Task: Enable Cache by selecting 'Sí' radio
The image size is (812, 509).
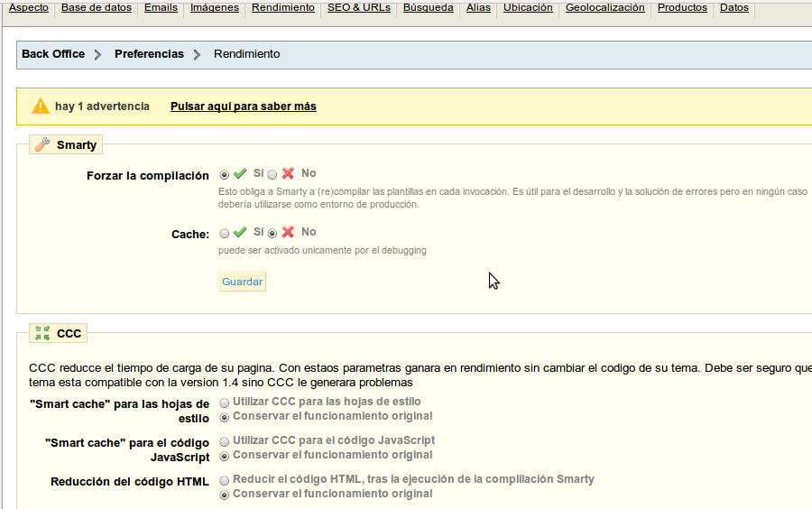Action: [x=225, y=234]
